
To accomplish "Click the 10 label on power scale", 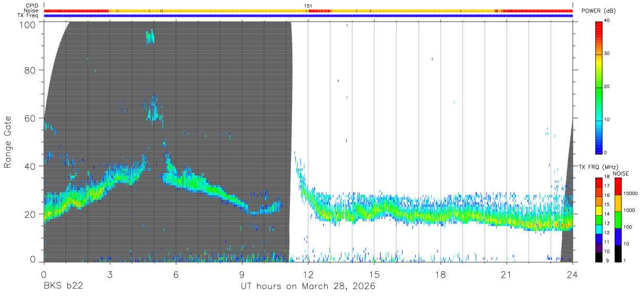I will 608,120.
